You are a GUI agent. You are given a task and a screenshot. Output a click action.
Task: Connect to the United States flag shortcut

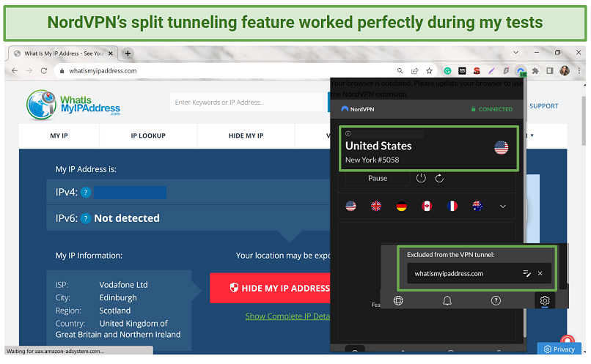pyautogui.click(x=351, y=206)
